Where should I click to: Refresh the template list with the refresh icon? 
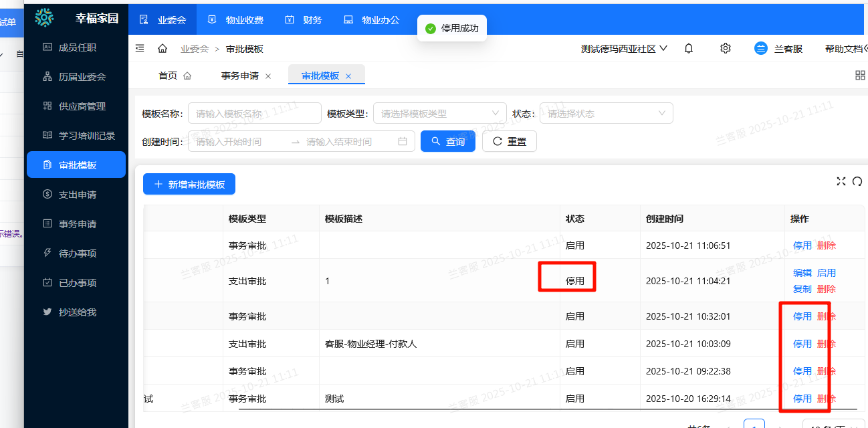pyautogui.click(x=858, y=181)
